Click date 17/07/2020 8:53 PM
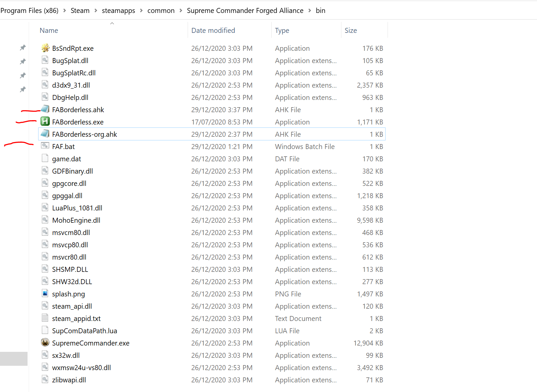This screenshot has height=392, width=537. point(222,122)
